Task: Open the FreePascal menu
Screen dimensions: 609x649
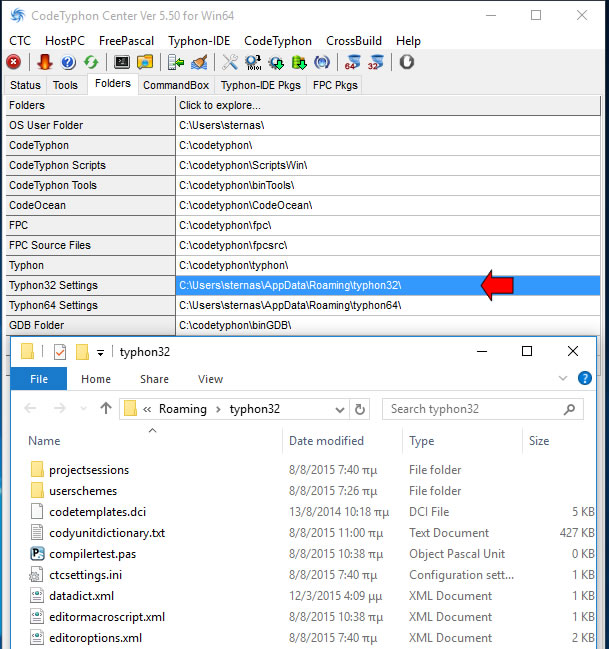Action: coord(126,41)
